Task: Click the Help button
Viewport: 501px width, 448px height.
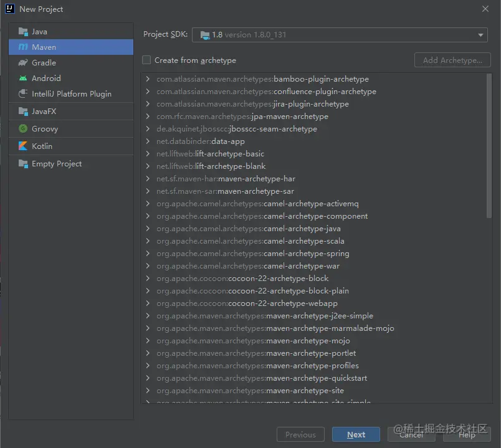Action: (x=467, y=434)
